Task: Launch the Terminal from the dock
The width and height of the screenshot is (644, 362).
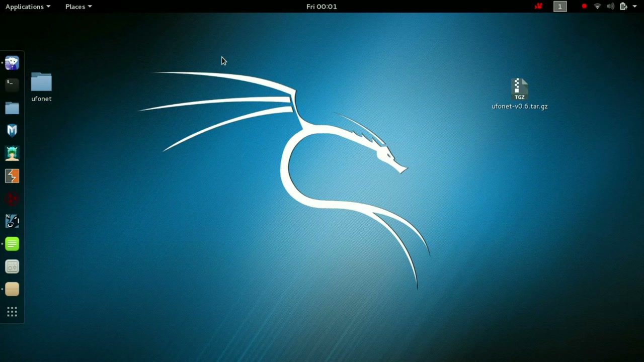Action: click(x=12, y=84)
